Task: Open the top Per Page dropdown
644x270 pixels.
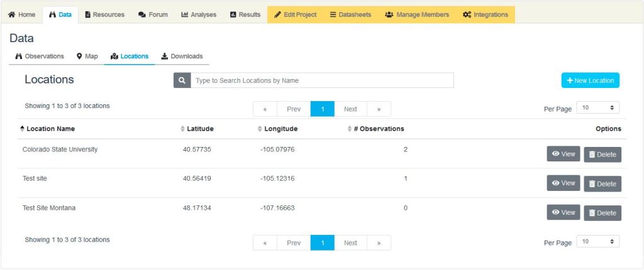Action: pyautogui.click(x=597, y=108)
